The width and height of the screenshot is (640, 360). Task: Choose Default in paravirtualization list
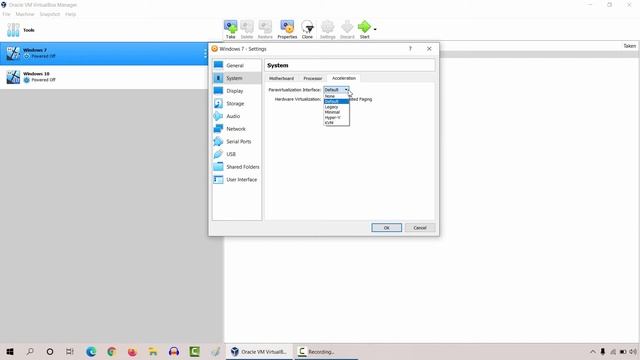(x=336, y=101)
